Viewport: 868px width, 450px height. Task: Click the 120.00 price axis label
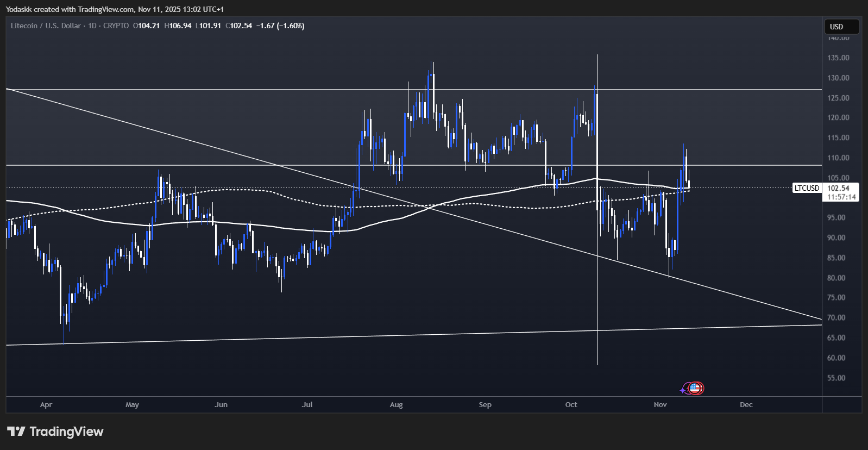[x=838, y=117]
